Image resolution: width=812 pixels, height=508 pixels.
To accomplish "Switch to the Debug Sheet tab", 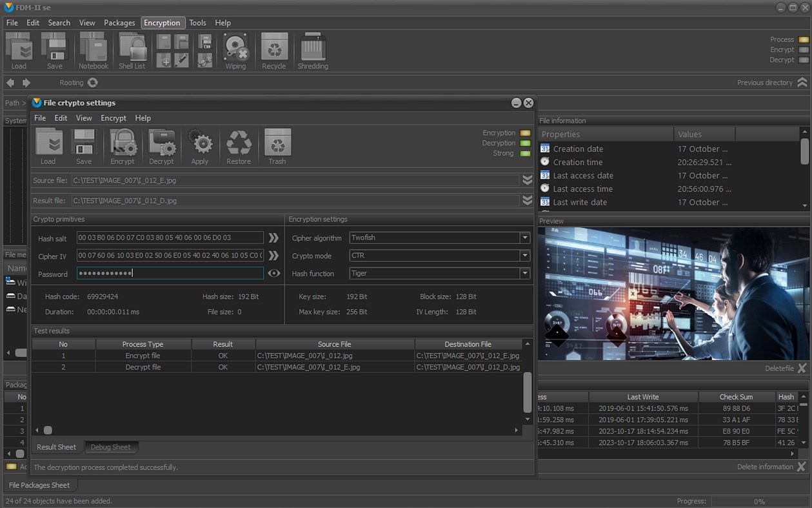I will click(110, 447).
